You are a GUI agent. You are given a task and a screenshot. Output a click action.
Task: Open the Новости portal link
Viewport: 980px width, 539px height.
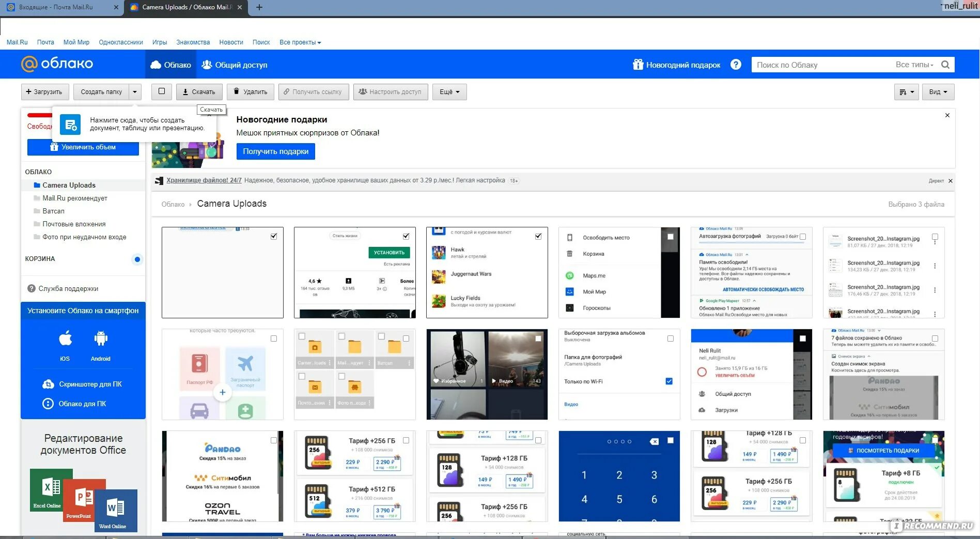[231, 42]
